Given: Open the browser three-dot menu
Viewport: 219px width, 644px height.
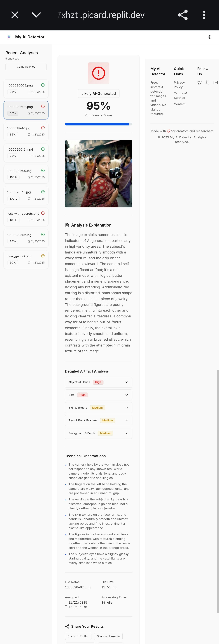Looking at the screenshot, I should tap(204, 15).
